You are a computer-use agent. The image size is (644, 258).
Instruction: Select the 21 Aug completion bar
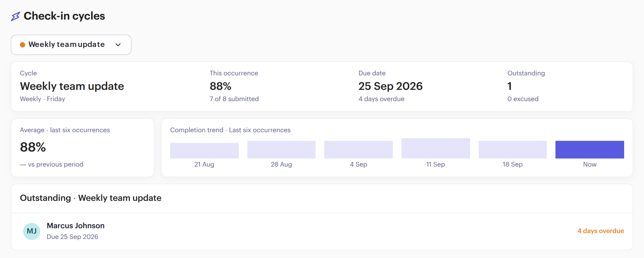tap(204, 151)
